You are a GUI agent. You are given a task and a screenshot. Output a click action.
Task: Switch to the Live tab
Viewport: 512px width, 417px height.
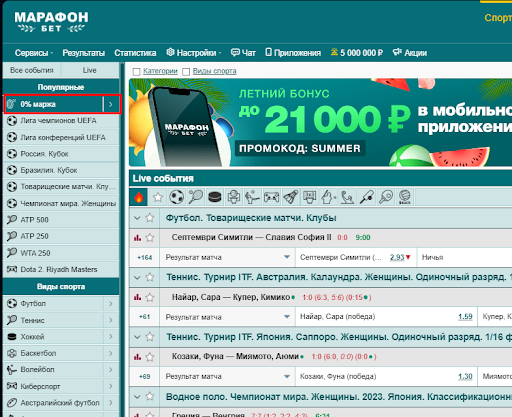(90, 70)
